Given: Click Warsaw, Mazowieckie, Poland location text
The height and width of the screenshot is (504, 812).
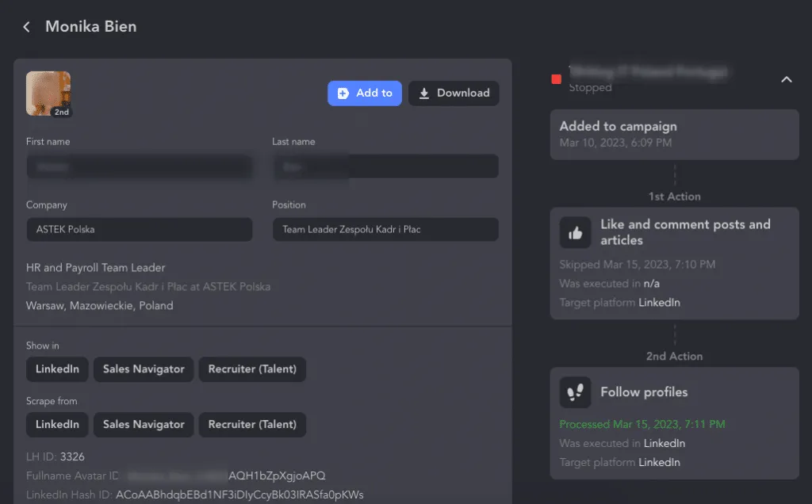Looking at the screenshot, I should click(99, 306).
